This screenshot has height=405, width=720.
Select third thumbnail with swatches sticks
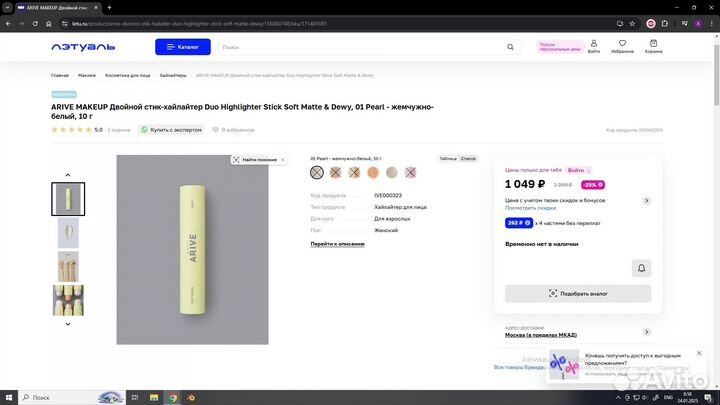tap(68, 266)
